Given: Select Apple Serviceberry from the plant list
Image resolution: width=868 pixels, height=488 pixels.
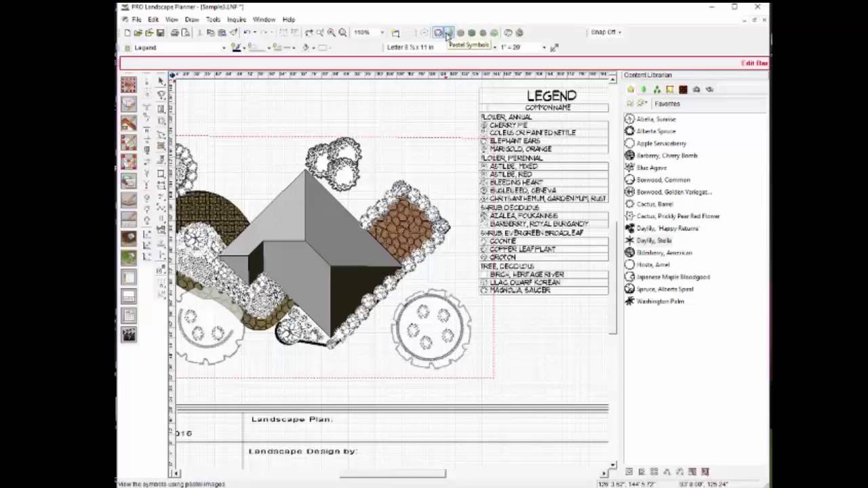Looking at the screenshot, I should (661, 144).
